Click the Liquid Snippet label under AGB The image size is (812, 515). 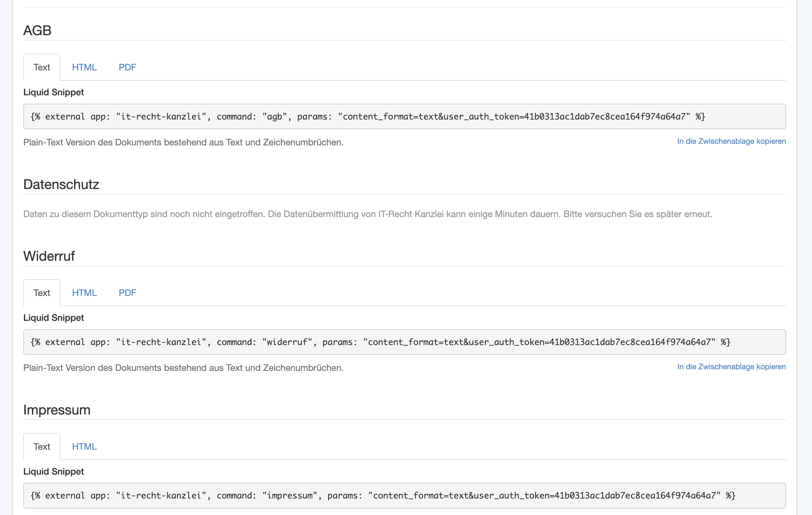pos(54,92)
